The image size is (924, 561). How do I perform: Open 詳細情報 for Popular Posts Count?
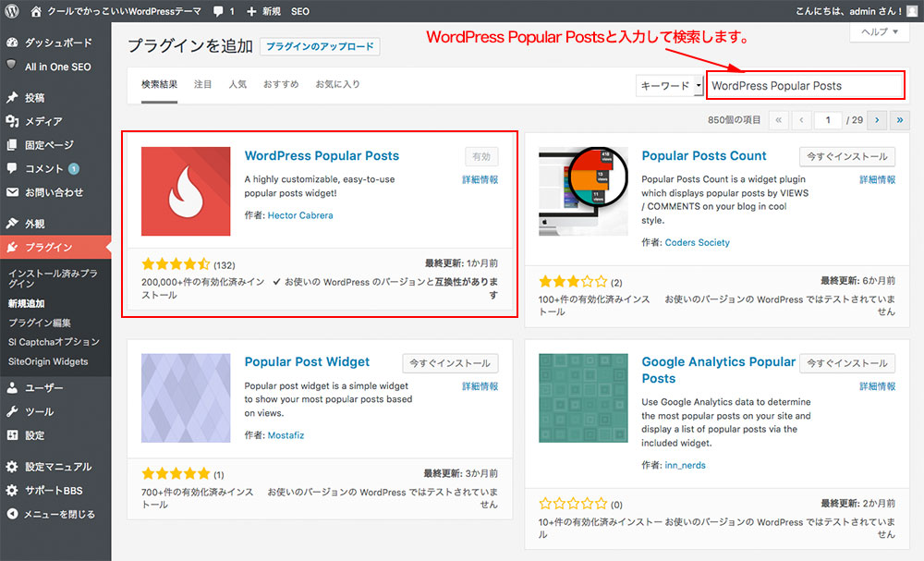(x=878, y=179)
